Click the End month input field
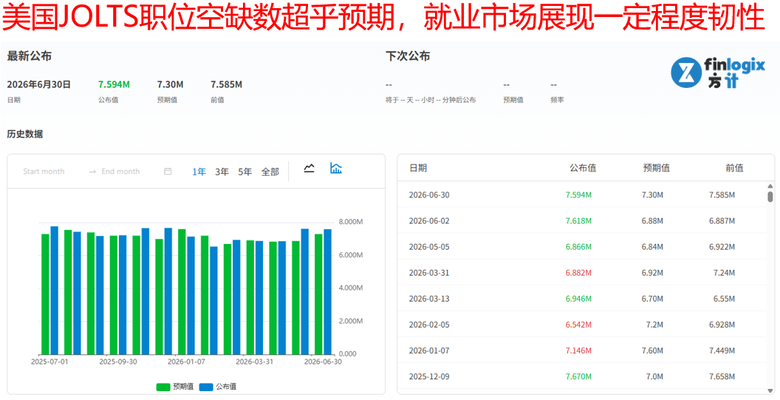 point(120,171)
